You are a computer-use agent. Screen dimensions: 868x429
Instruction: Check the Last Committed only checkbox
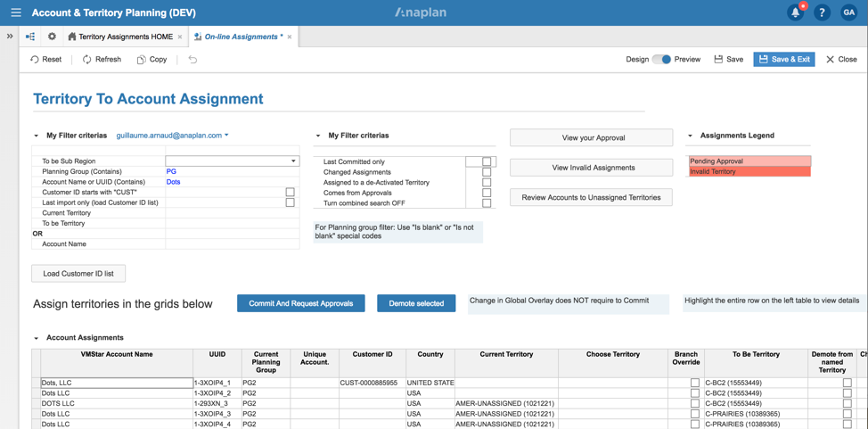[487, 161]
